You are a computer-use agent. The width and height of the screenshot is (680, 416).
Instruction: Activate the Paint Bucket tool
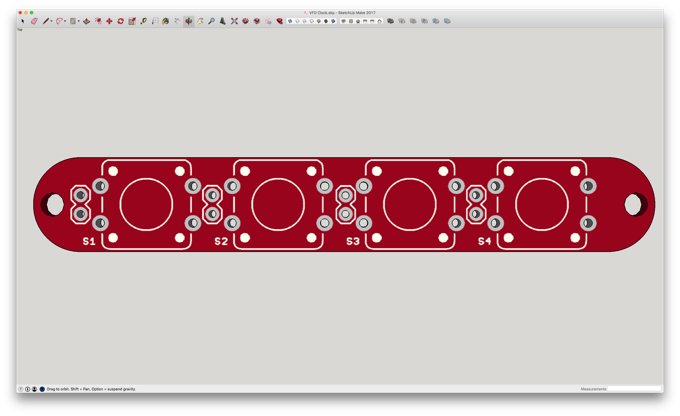click(x=166, y=21)
